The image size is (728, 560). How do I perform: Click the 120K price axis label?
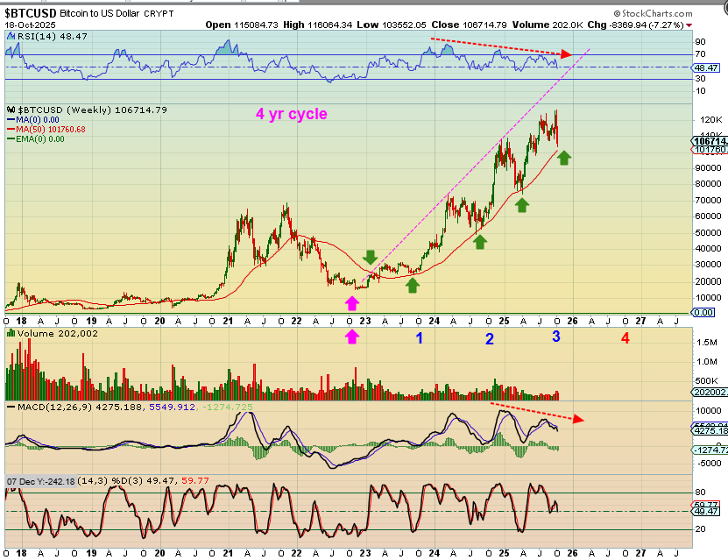click(x=710, y=120)
